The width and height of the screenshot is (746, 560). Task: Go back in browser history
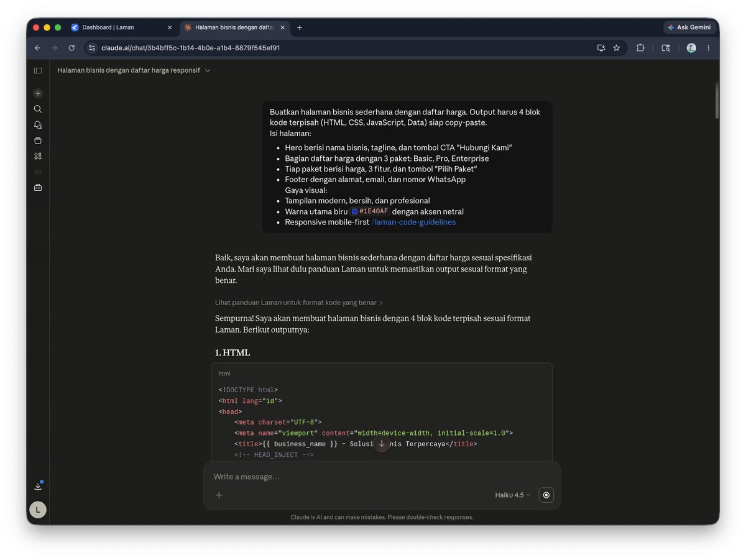(x=37, y=48)
